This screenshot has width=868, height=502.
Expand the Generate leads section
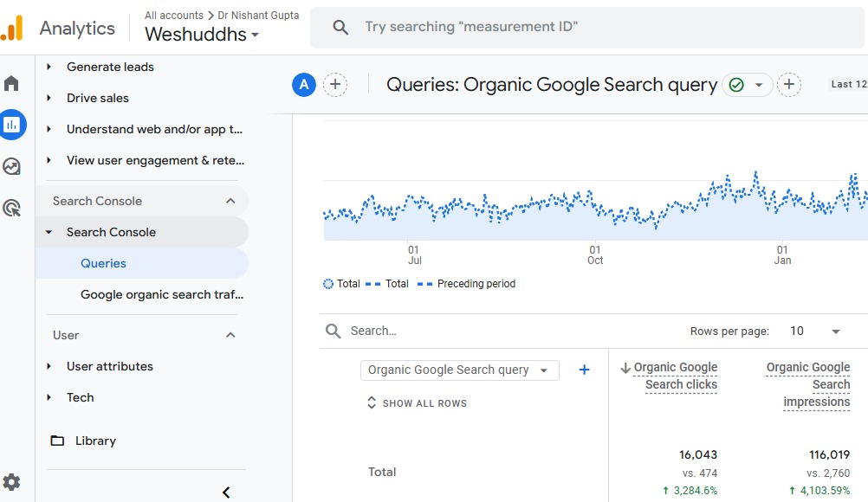[x=49, y=67]
